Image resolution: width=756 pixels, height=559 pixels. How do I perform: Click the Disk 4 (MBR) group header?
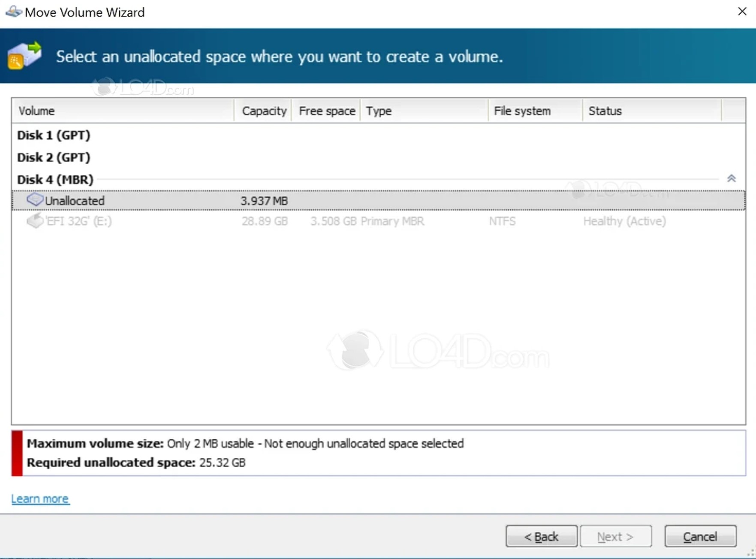point(55,179)
